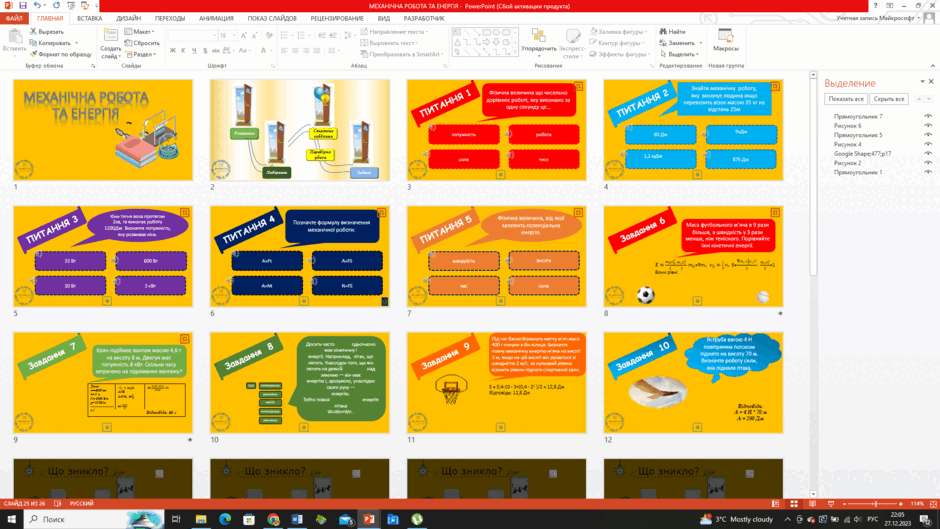This screenshot has width=940, height=529.
Task: Open File Explorer from the taskbar
Action: pyautogui.click(x=201, y=519)
